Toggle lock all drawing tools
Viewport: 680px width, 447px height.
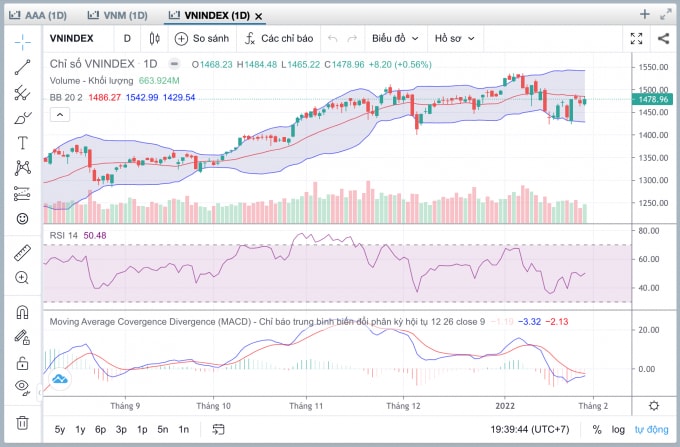[23, 362]
